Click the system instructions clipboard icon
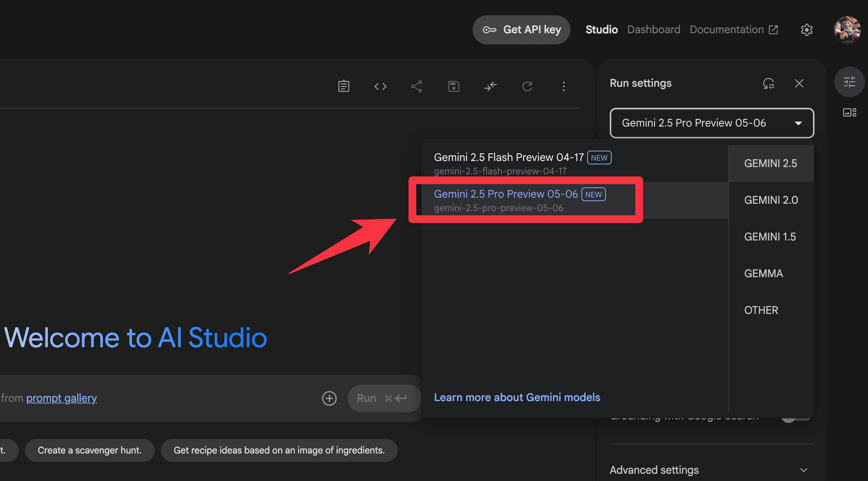 343,86
